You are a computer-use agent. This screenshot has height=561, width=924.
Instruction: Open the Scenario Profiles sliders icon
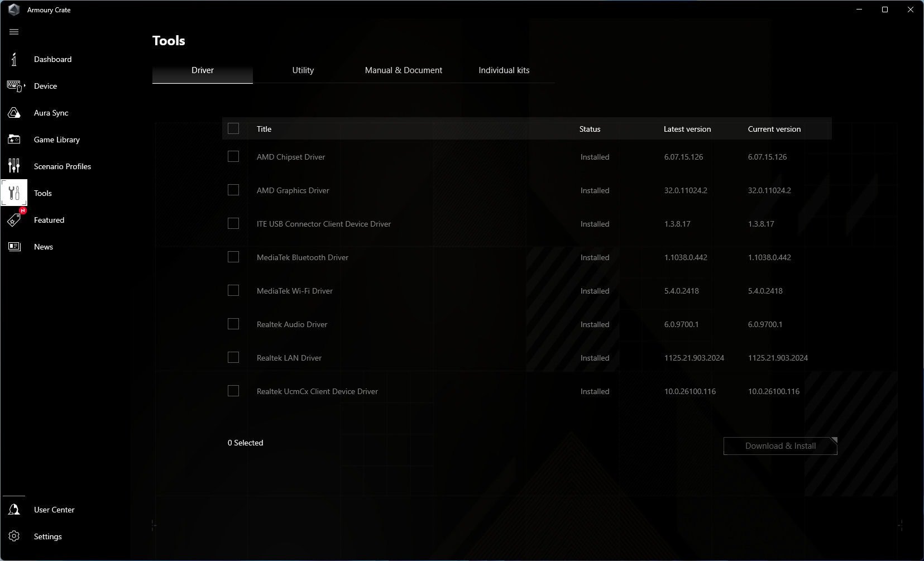coord(14,166)
